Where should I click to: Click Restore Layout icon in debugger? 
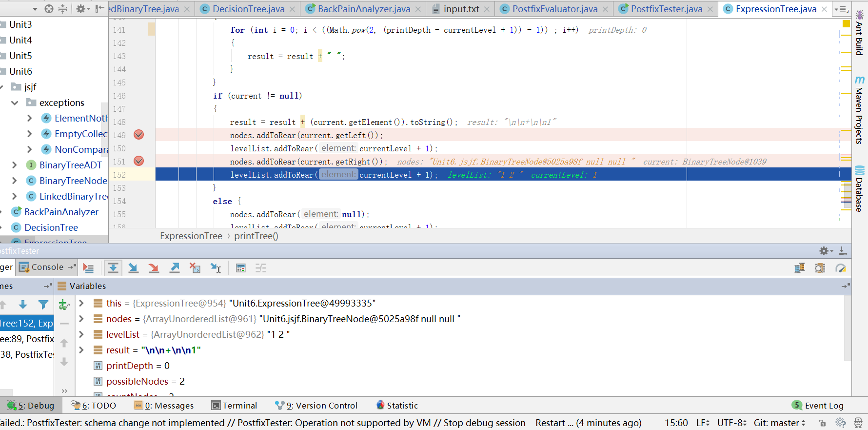click(x=800, y=267)
